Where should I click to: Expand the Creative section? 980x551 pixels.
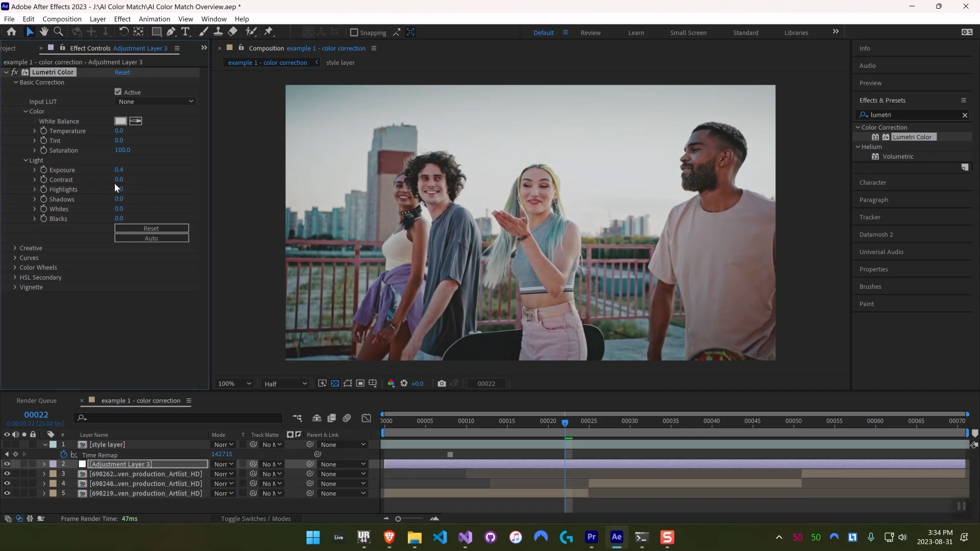[15, 248]
